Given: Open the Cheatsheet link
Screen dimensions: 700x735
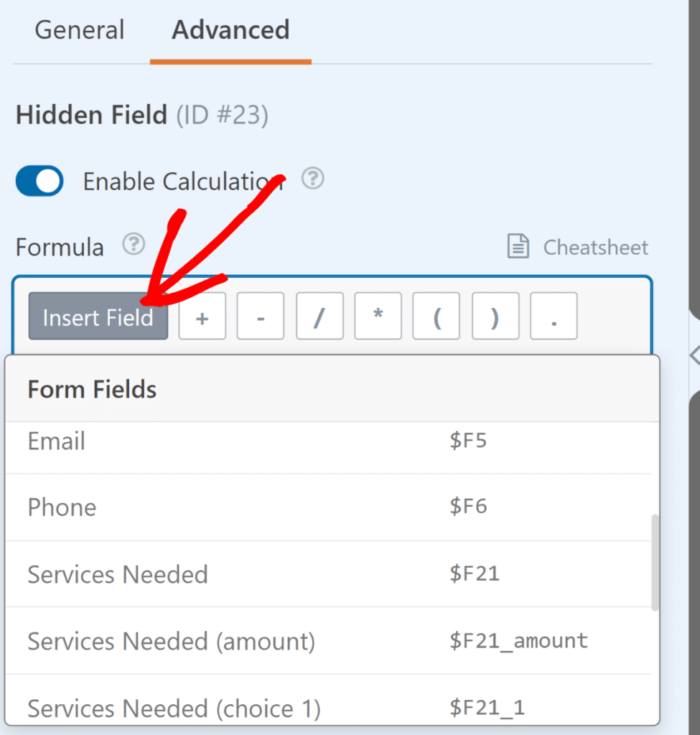Looking at the screenshot, I should pyautogui.click(x=595, y=246).
